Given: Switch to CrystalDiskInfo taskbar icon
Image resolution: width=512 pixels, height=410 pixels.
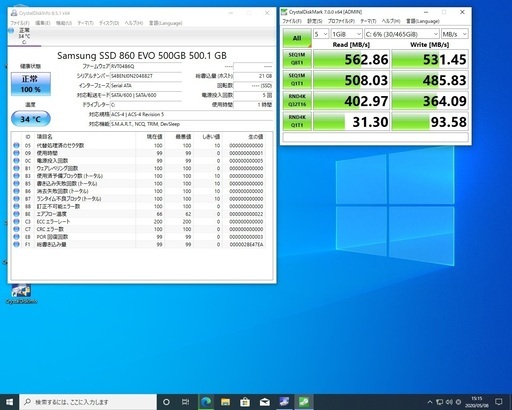Looking at the screenshot, I should click(284, 402).
